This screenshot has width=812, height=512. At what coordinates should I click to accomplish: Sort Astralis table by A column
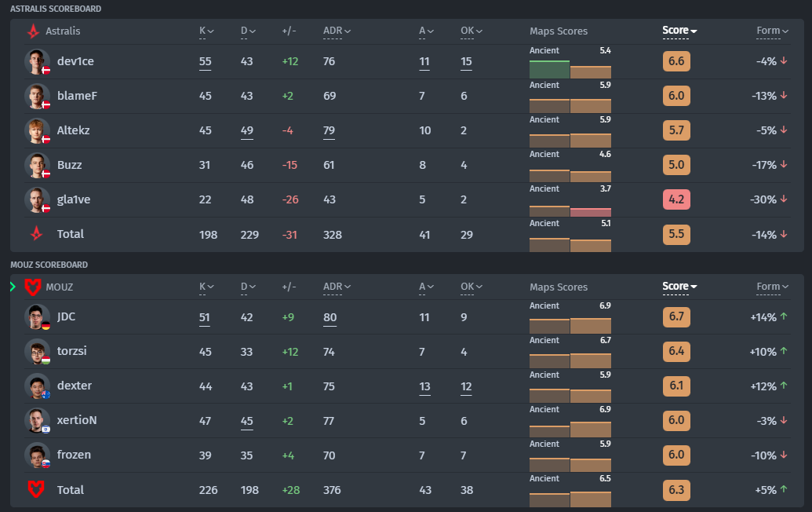[x=426, y=31]
